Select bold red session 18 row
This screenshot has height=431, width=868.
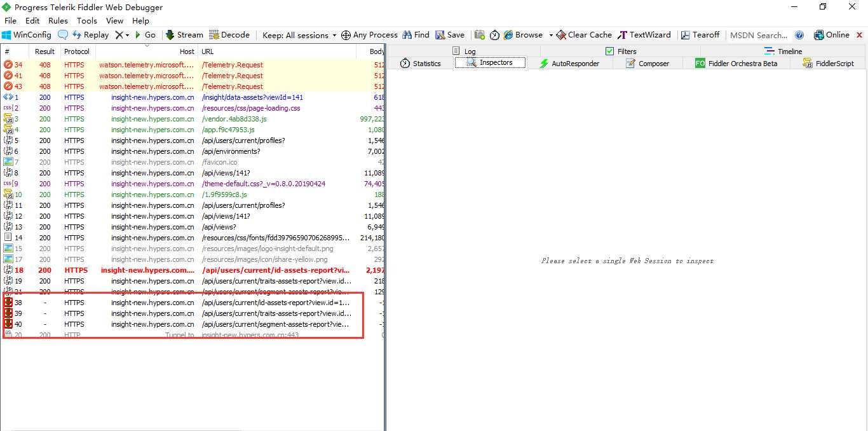tap(193, 270)
